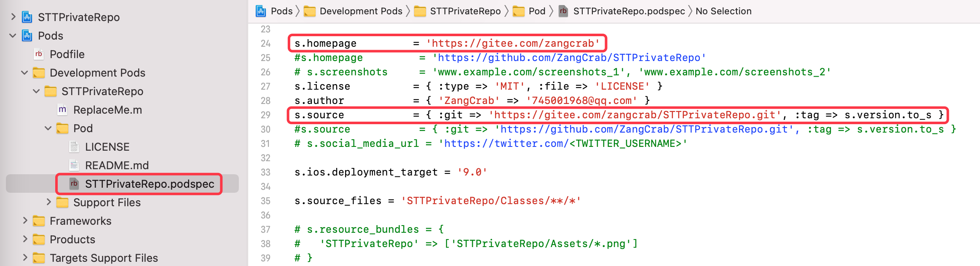This screenshot has width=980, height=266.
Task: Collapse the Development Pods group
Action: (x=24, y=73)
